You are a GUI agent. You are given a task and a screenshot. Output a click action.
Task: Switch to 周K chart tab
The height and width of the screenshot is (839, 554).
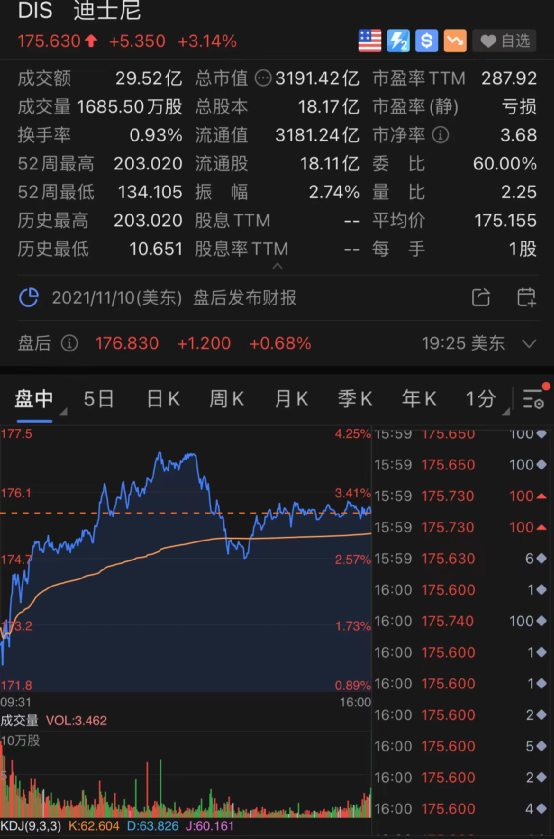click(226, 399)
